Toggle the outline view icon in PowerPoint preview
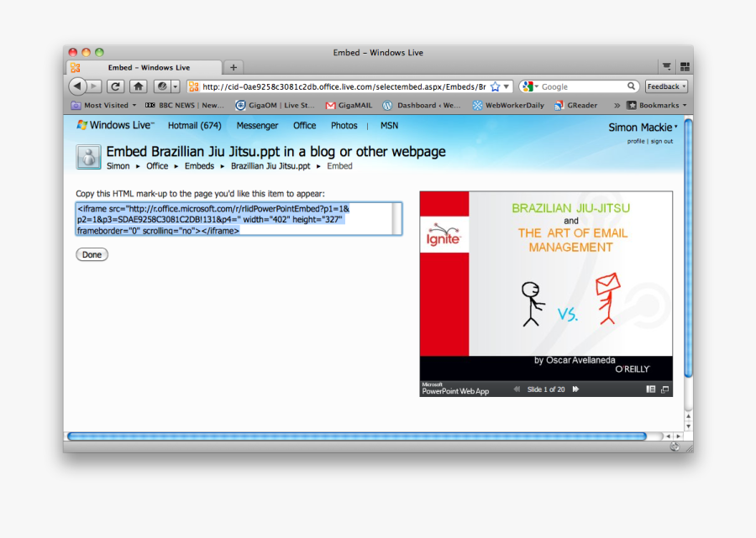Screen dimensions: 756x538 (x=649, y=389)
